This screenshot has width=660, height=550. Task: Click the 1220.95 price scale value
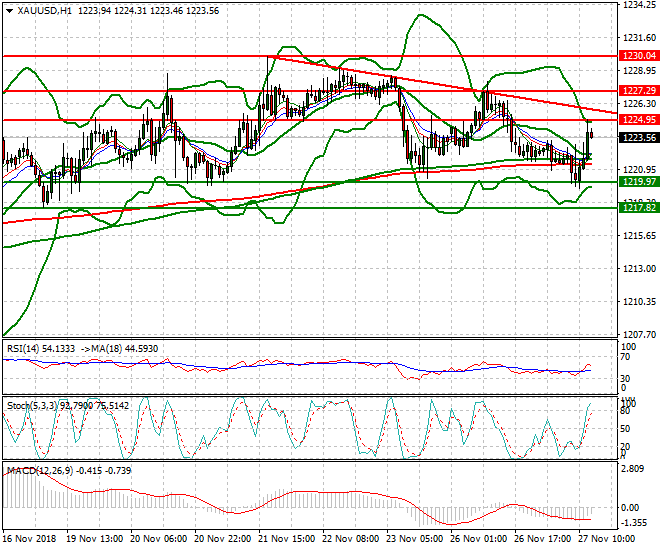(639, 170)
